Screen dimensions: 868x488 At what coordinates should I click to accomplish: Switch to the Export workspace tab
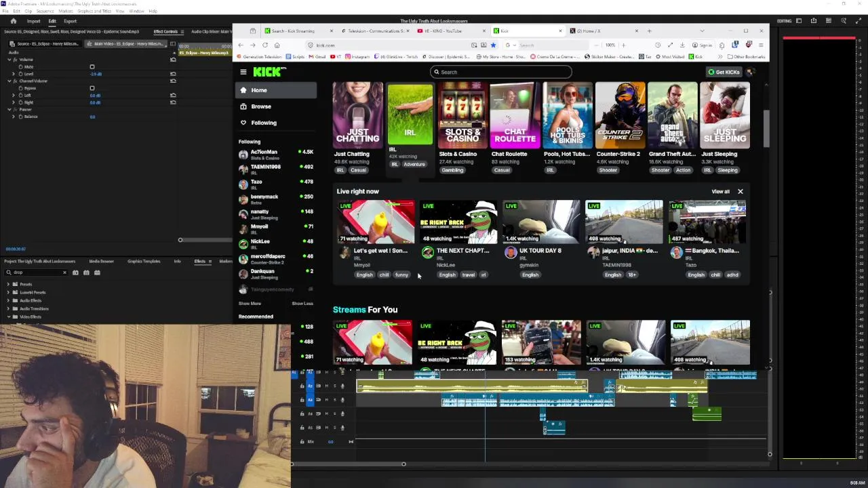coord(70,21)
